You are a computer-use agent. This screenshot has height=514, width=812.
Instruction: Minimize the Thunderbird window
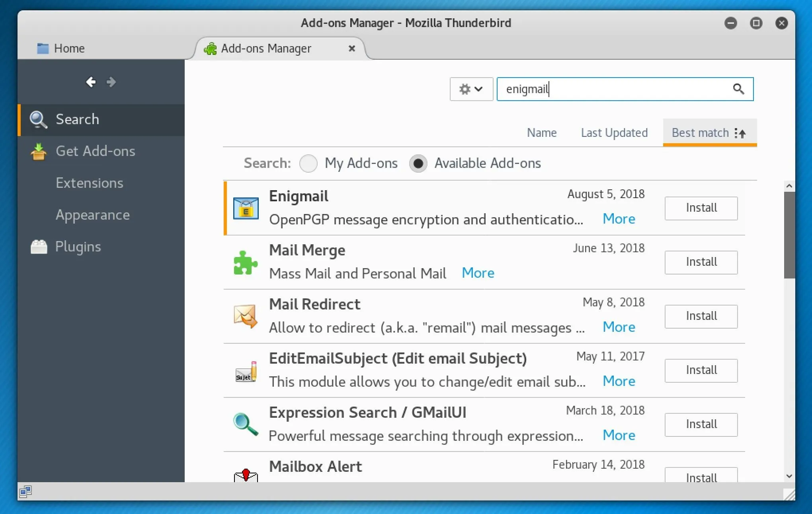tap(730, 23)
